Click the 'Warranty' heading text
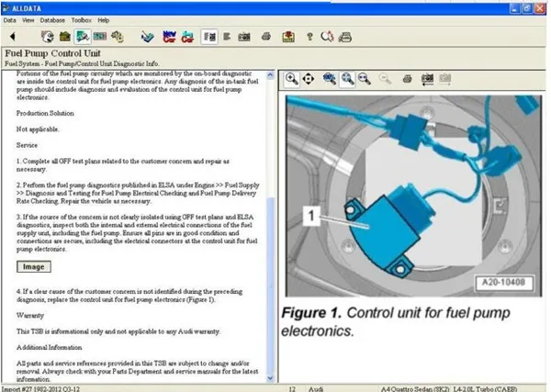 pos(30,315)
